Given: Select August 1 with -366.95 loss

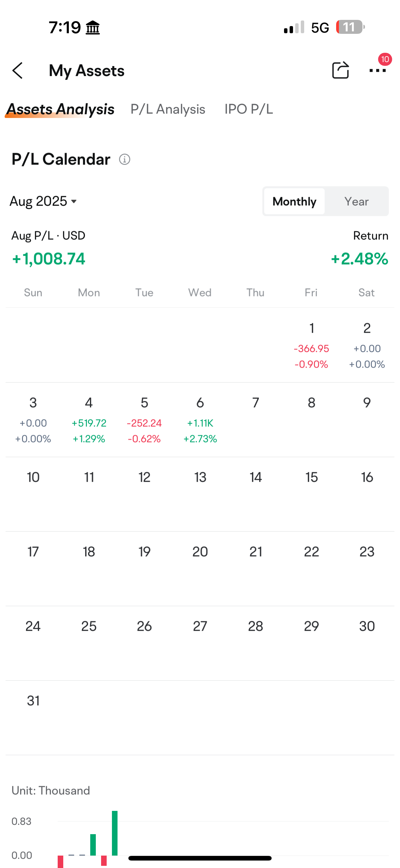Looking at the screenshot, I should tap(311, 346).
